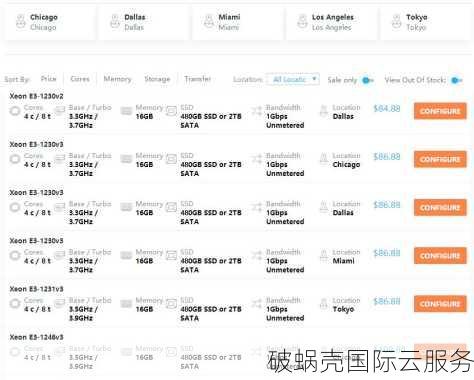The height and width of the screenshot is (380, 474).
Task: Click the Bandwidth icon in E3-1230v5 Miami row
Action: (x=257, y=255)
